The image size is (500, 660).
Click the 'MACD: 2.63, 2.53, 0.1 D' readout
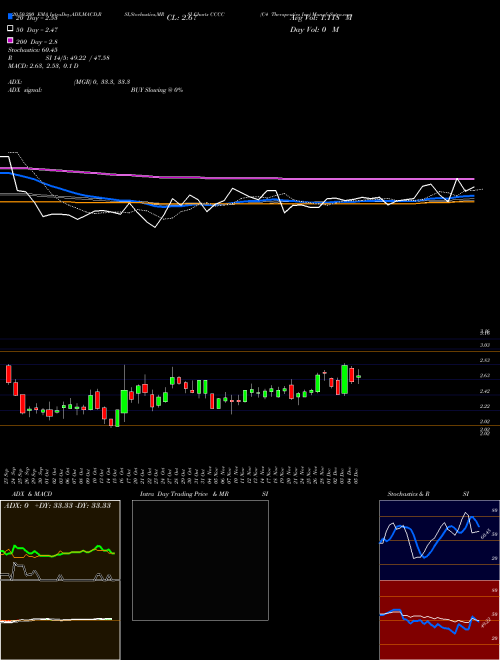coord(43,66)
